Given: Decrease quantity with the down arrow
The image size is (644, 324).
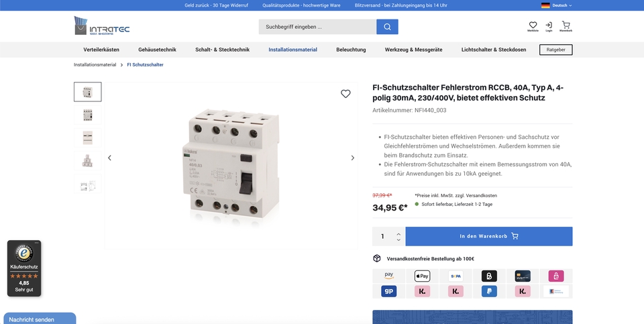Looking at the screenshot, I should point(398,239).
